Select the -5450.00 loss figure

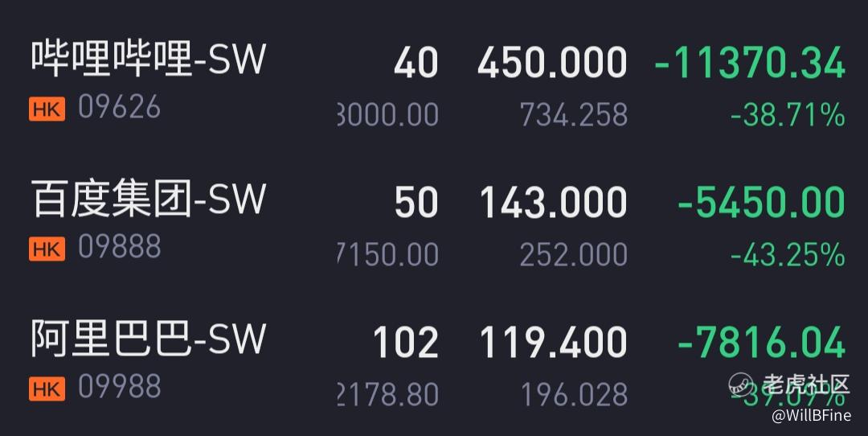(761, 203)
